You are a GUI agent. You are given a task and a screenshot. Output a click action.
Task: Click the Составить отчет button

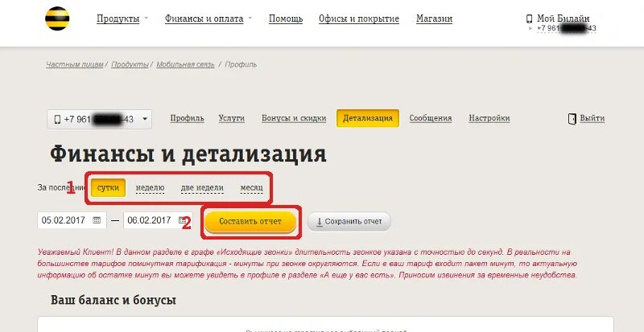tap(250, 222)
